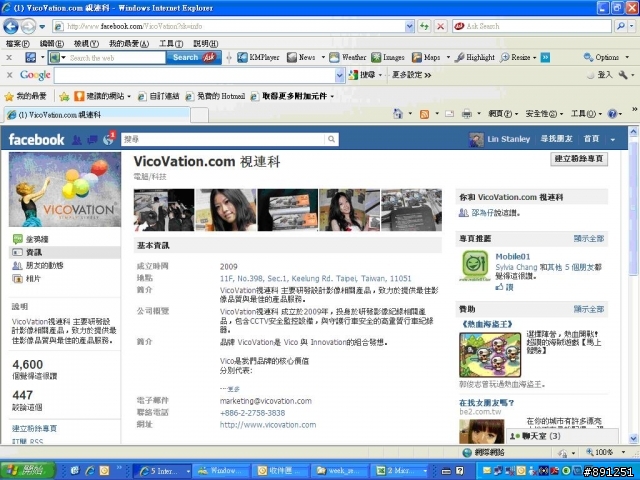Click the VicoVation profile picture
Screen dimensions: 640x480
65,189
